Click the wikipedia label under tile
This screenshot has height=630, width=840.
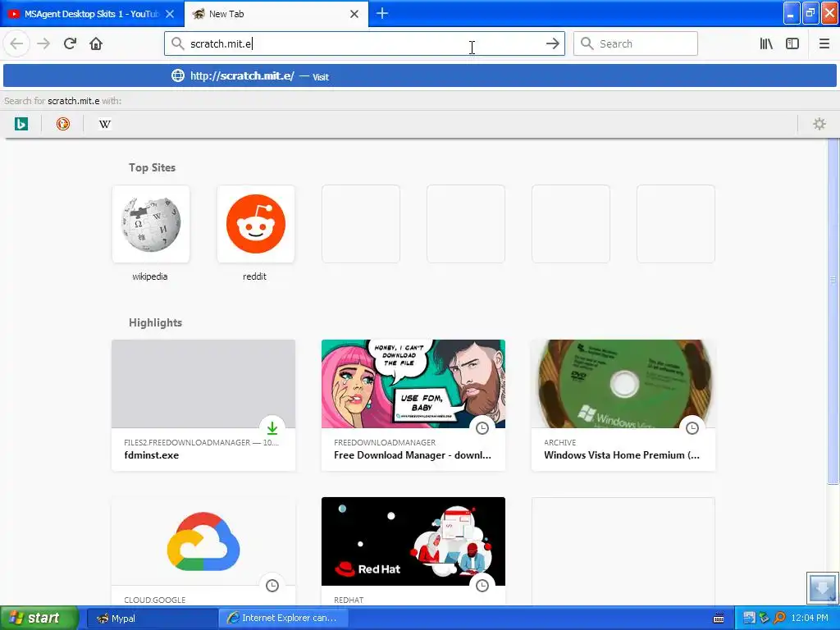coord(150,276)
